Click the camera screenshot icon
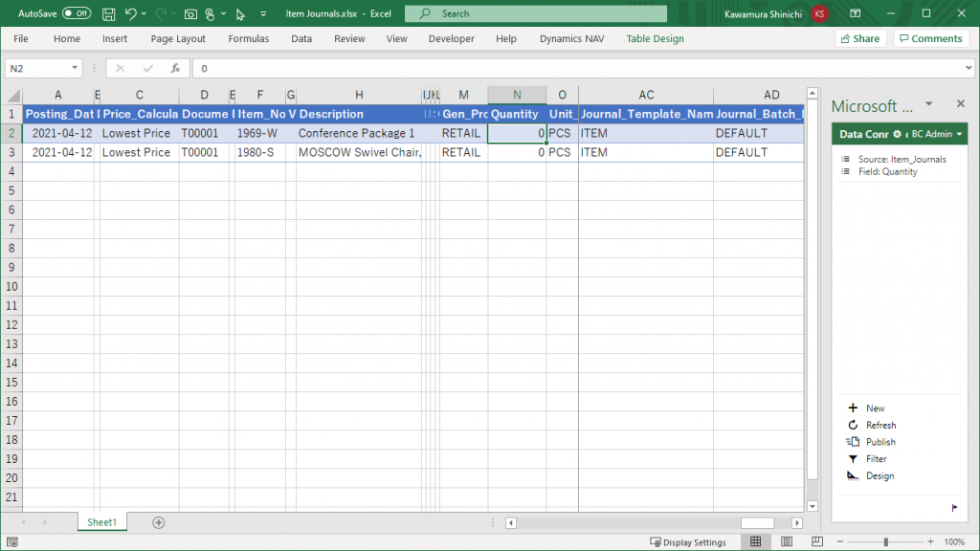The height and width of the screenshot is (551, 980). coord(190,14)
